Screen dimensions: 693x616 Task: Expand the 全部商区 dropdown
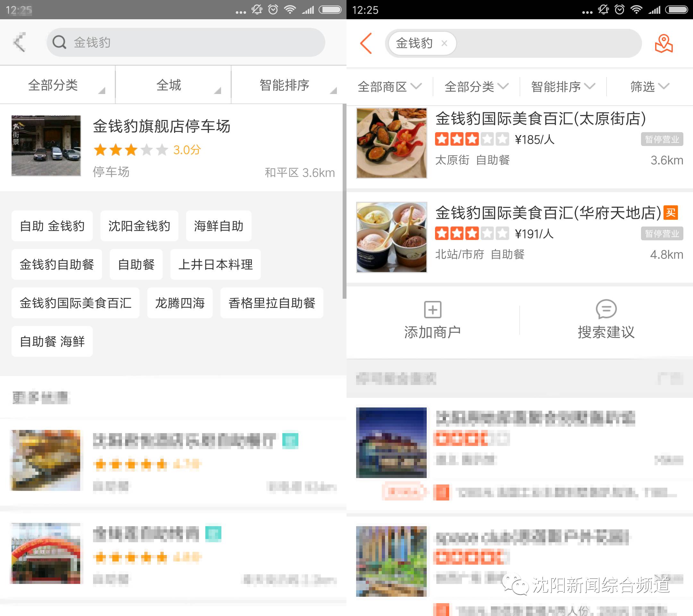pos(389,87)
